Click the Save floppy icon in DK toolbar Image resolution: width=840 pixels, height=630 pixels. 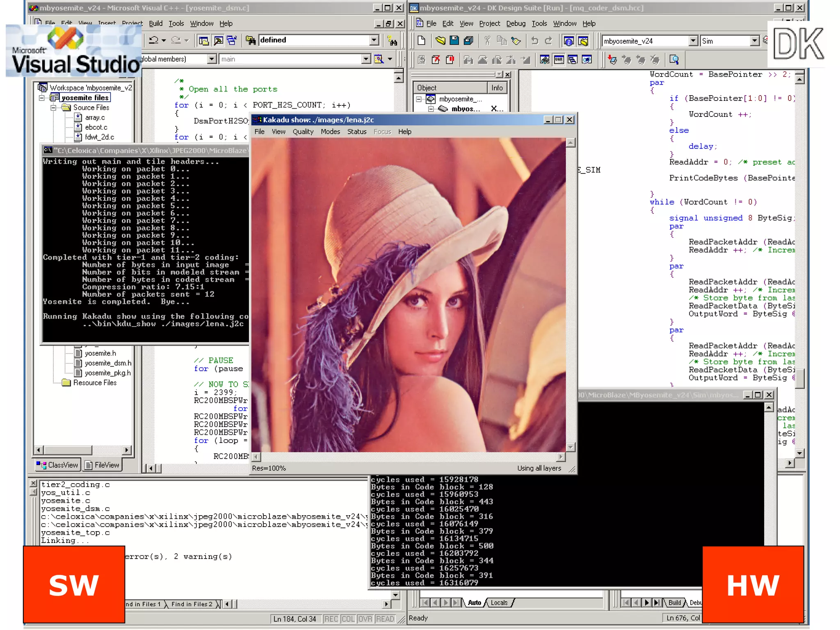454,40
